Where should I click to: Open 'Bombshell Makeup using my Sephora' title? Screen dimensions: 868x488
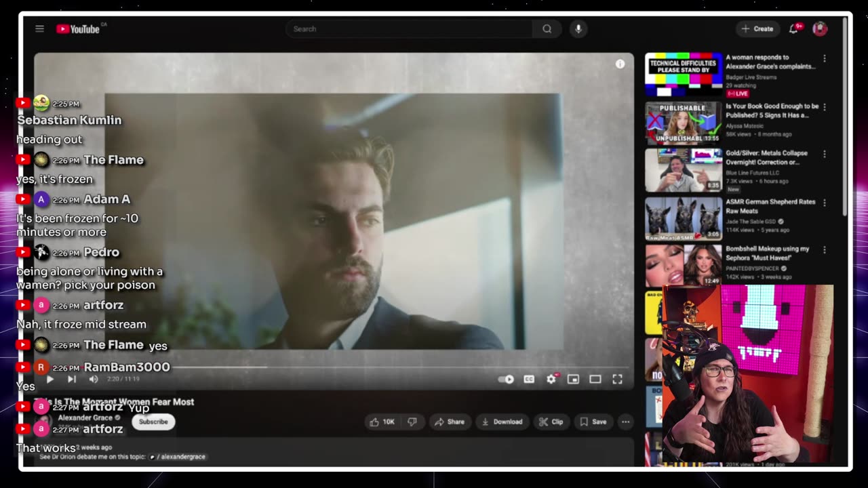point(768,253)
